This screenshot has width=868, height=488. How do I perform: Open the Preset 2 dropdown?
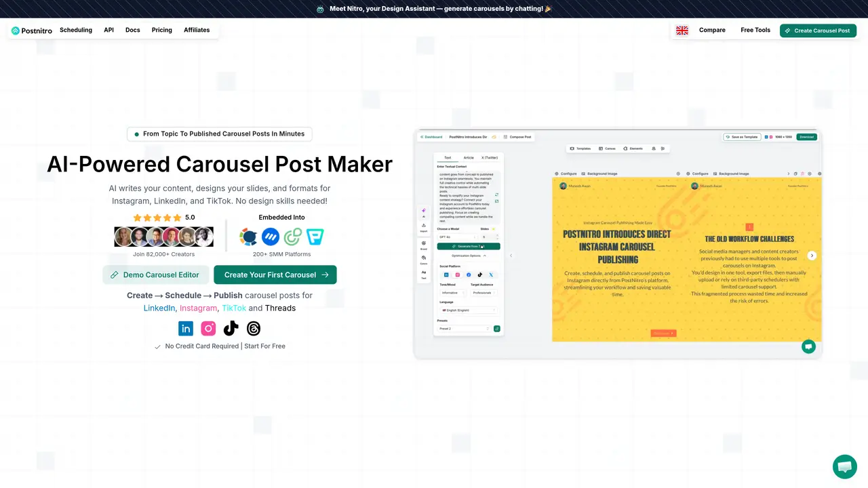(463, 329)
